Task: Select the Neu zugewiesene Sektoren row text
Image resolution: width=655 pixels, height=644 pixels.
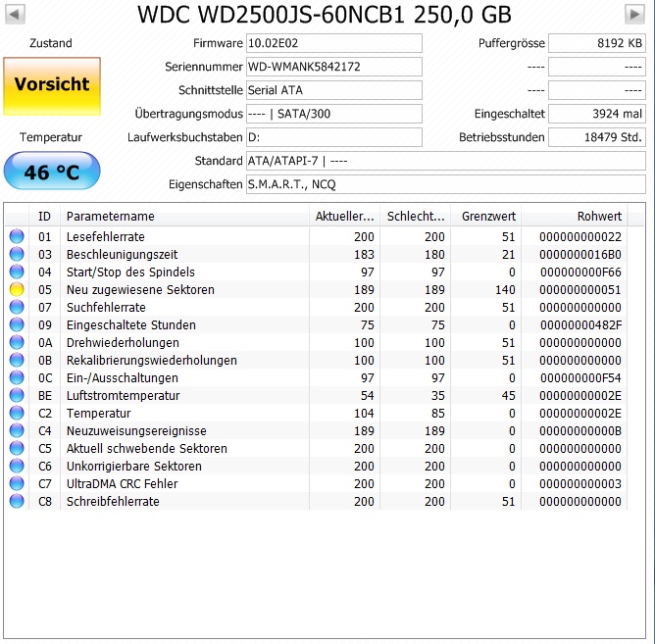Action: pyautogui.click(x=140, y=289)
